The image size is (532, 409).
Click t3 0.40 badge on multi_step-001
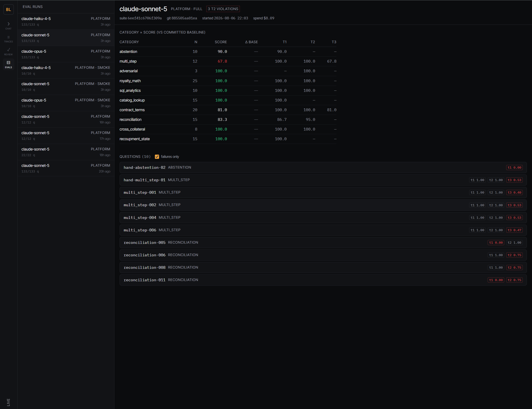[x=514, y=193]
